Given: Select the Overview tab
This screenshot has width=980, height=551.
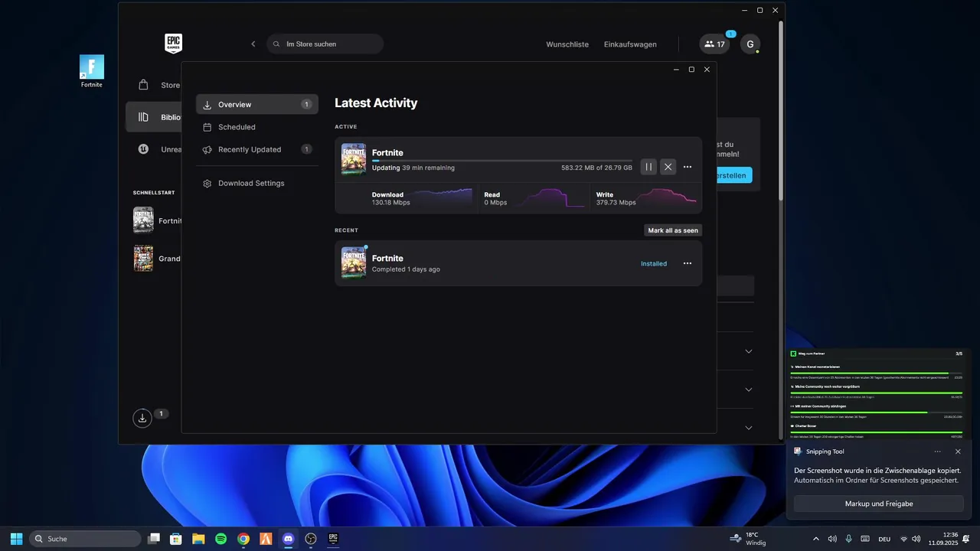Looking at the screenshot, I should click(x=257, y=104).
